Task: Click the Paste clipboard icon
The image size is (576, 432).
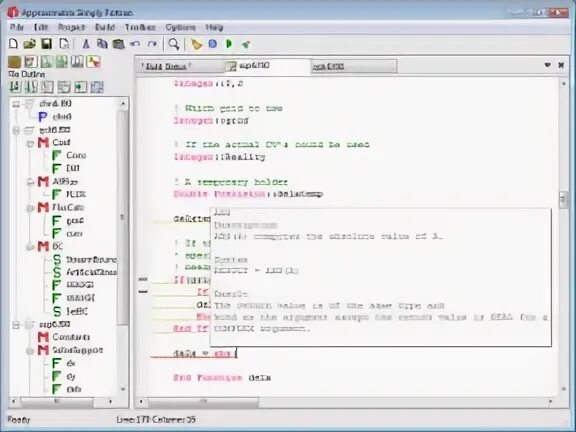Action: pos(118,44)
